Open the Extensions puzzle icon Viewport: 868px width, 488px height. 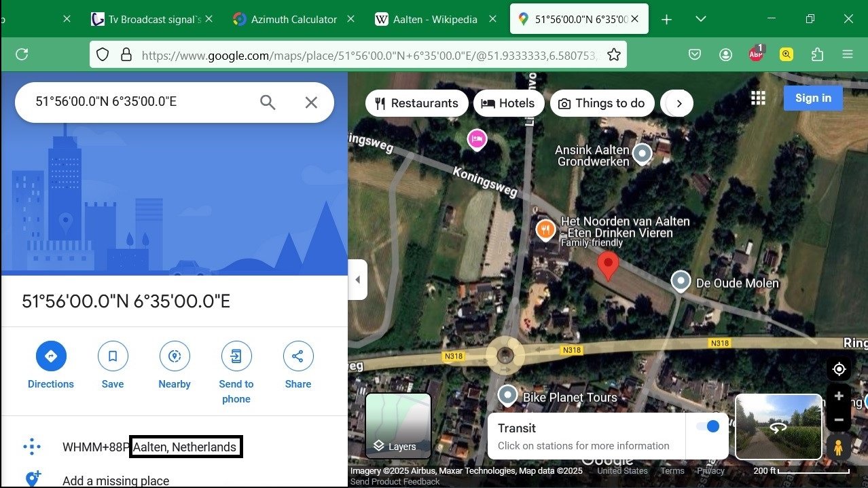pyautogui.click(x=817, y=54)
